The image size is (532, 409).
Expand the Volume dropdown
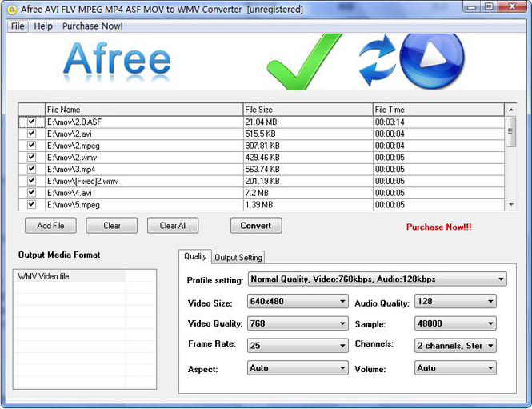click(x=455, y=368)
